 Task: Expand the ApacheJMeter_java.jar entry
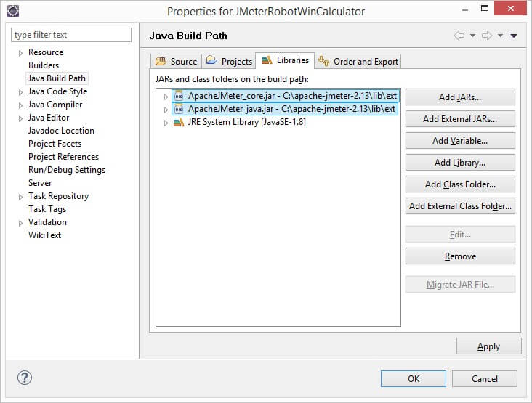(x=166, y=110)
